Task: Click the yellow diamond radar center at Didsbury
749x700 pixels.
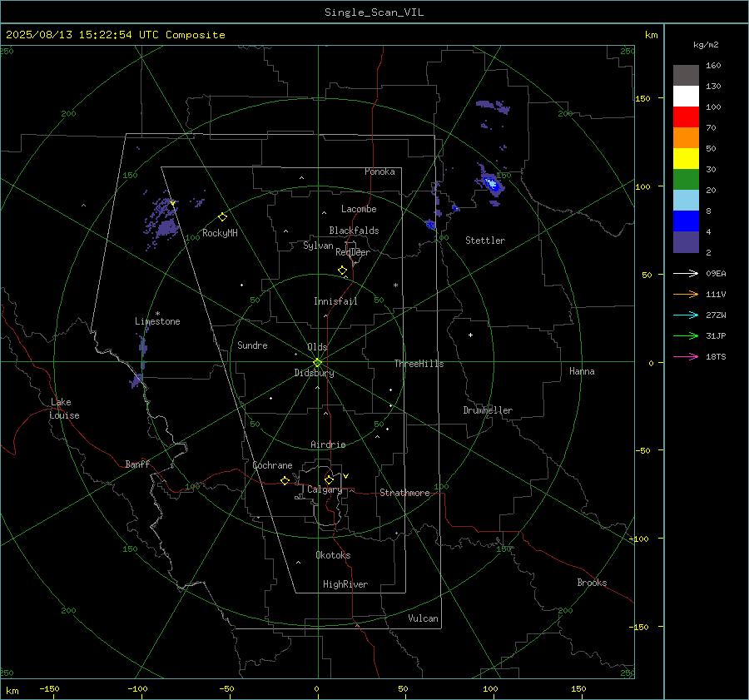Action: [x=318, y=362]
